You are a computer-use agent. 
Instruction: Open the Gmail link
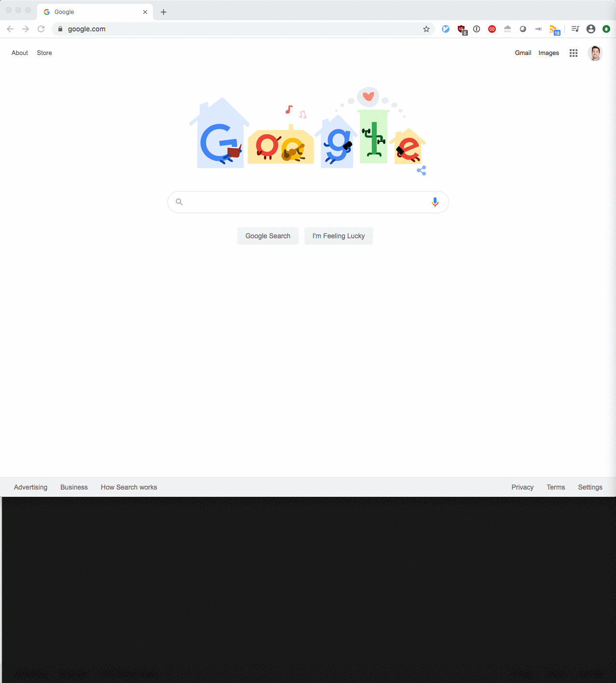coord(523,53)
